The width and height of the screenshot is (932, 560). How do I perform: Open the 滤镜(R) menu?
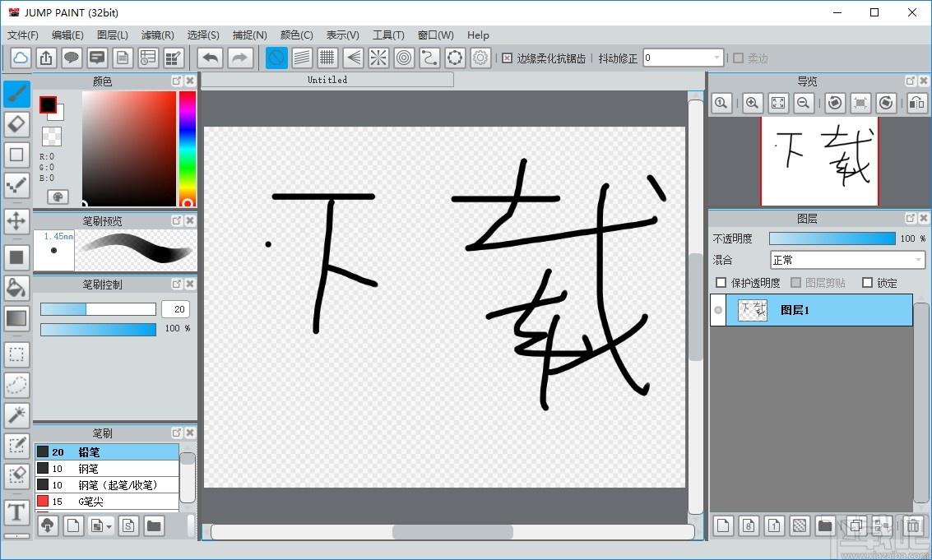coord(157,35)
